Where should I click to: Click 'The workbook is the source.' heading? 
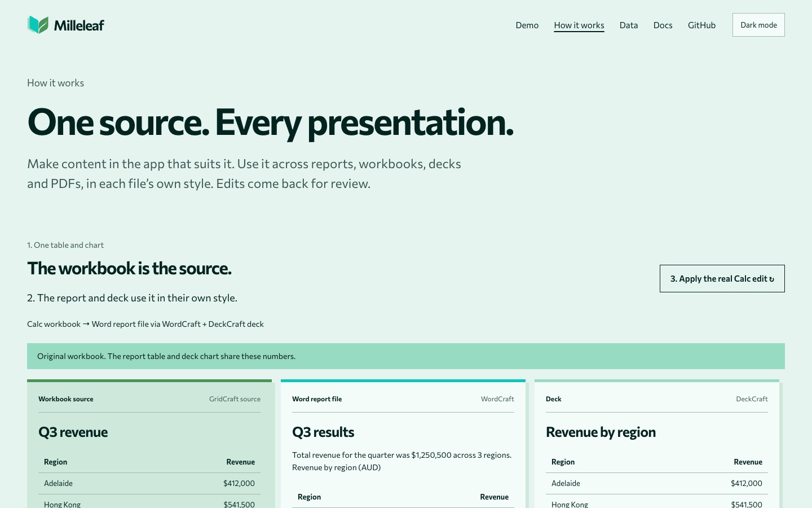[x=129, y=268]
